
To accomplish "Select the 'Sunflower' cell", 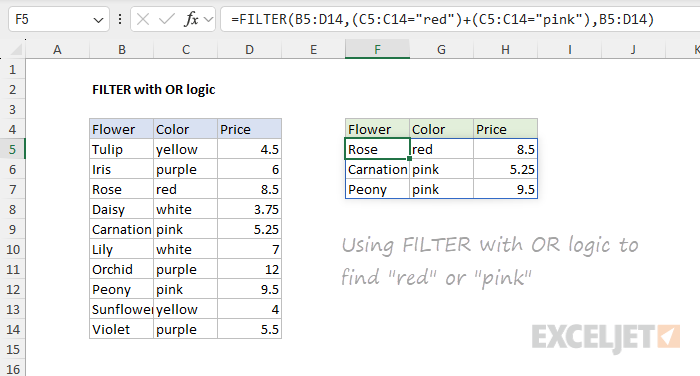I will [x=121, y=309].
